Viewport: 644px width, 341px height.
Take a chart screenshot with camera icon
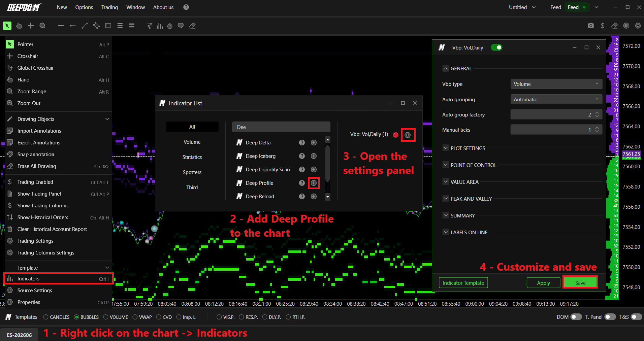tap(591, 26)
